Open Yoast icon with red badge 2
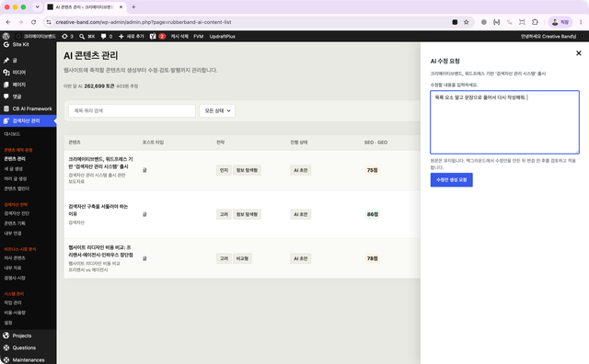 [157, 37]
